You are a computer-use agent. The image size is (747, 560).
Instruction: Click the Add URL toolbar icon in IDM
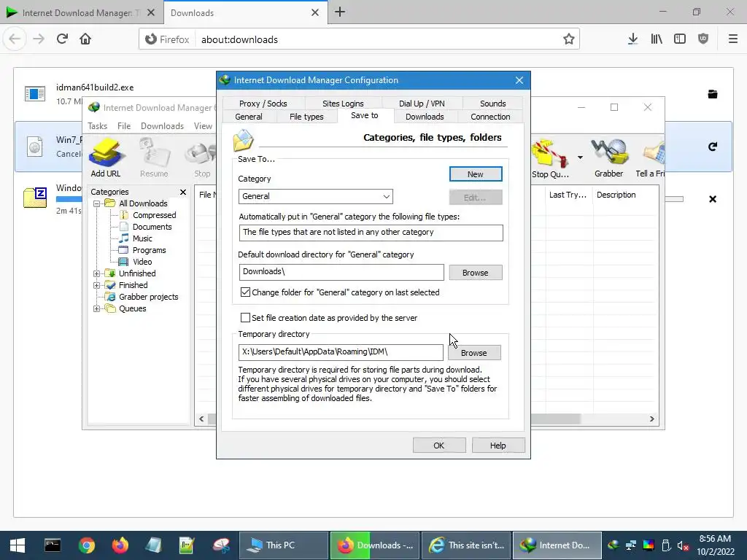click(x=106, y=157)
